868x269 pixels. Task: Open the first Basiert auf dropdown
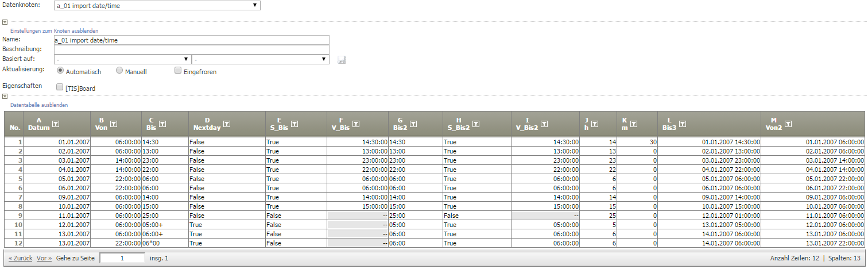122,59
